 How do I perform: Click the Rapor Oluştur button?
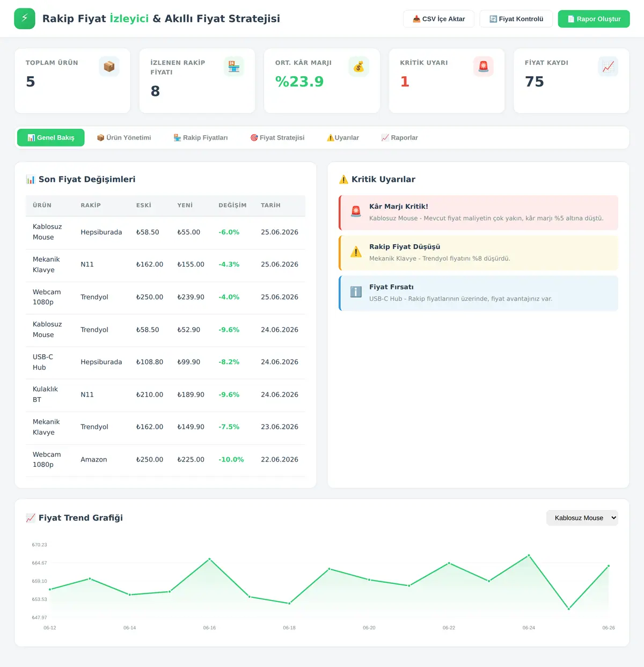[x=594, y=19]
